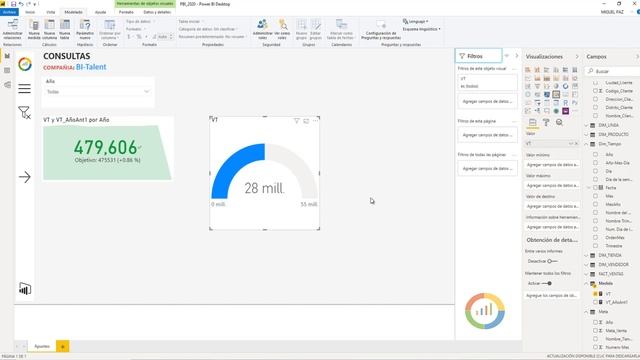640x360 pixels.
Task: Collapse the Dim_Tiempo table
Action: [x=587, y=144]
